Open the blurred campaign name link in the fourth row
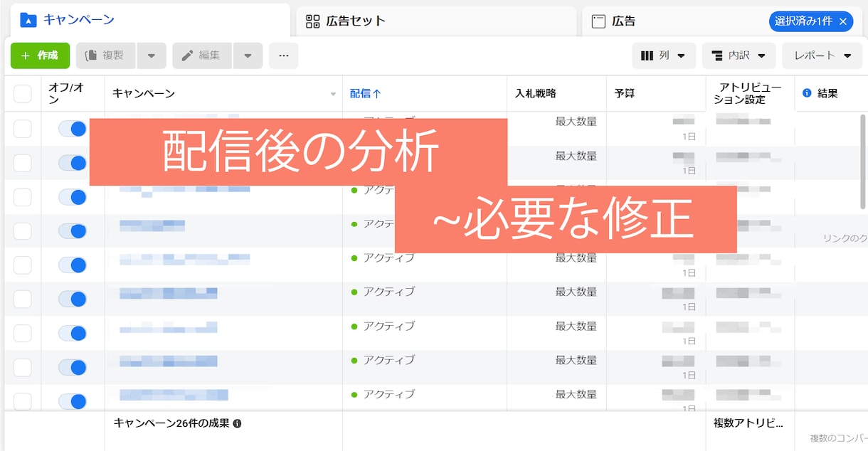This screenshot has height=451, width=868. tap(152, 225)
